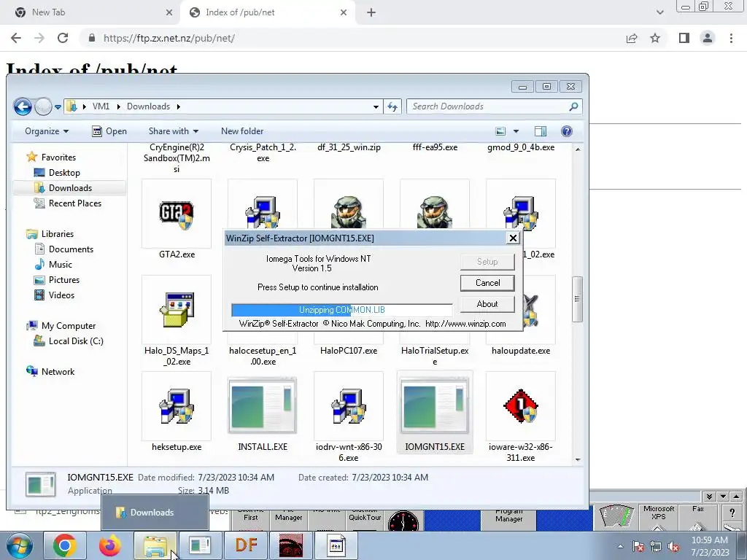Show hidden tray icons arrow
The image size is (747, 560).
[620, 547]
